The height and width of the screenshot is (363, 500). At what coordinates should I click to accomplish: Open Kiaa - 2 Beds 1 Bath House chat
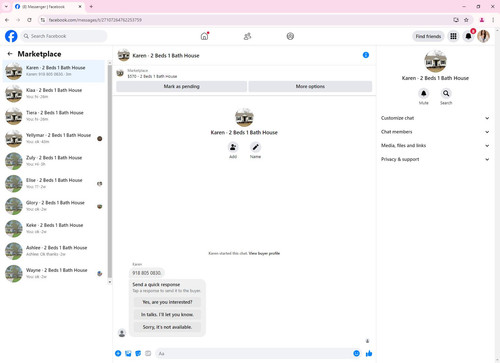click(x=54, y=93)
